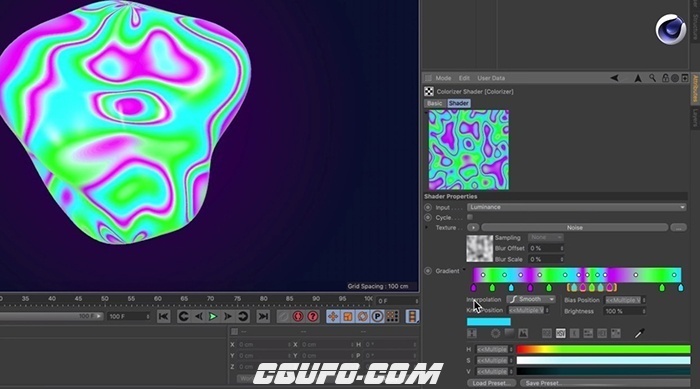
Task: Toggle the Cycle checkbox
Action: click(470, 217)
